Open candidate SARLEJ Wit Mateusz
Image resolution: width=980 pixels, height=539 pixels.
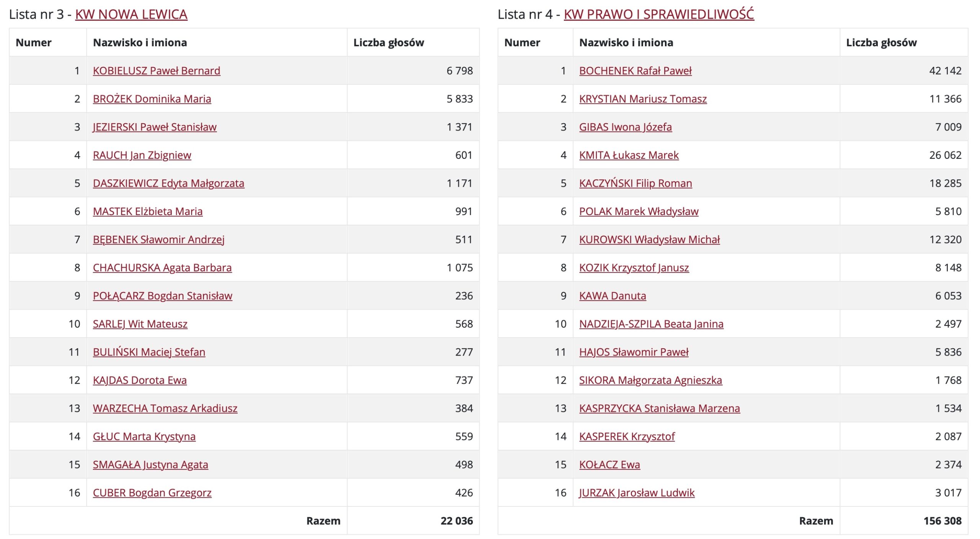tap(140, 324)
